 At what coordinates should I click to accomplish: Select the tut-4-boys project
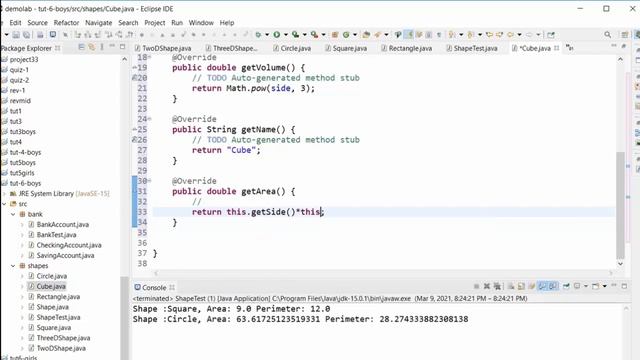coord(25,152)
